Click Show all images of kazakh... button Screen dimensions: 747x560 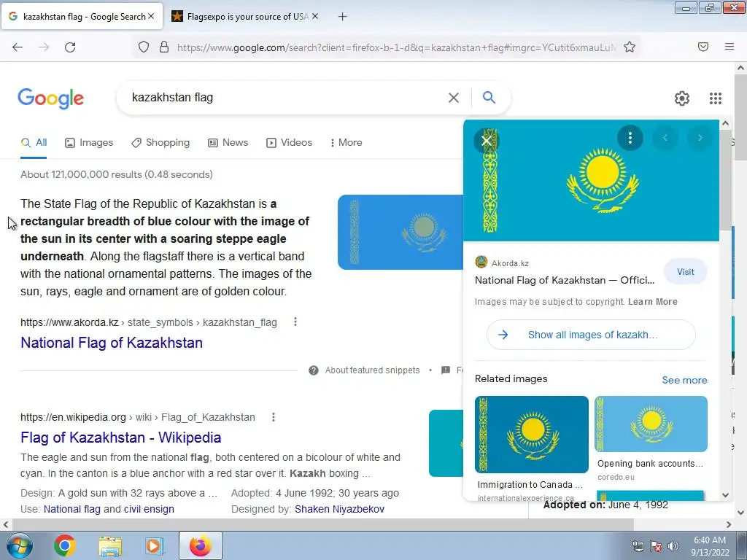point(591,335)
